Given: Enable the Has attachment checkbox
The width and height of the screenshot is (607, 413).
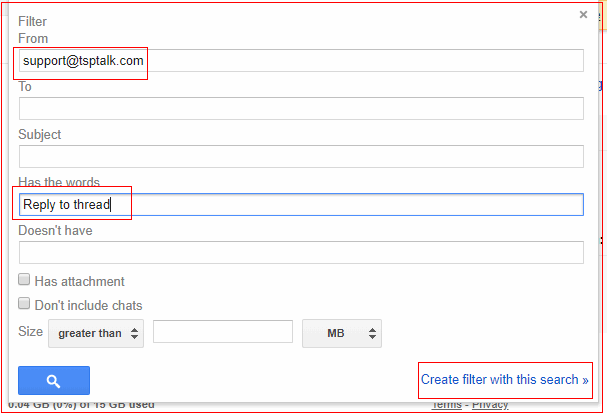Looking at the screenshot, I should tap(24, 282).
